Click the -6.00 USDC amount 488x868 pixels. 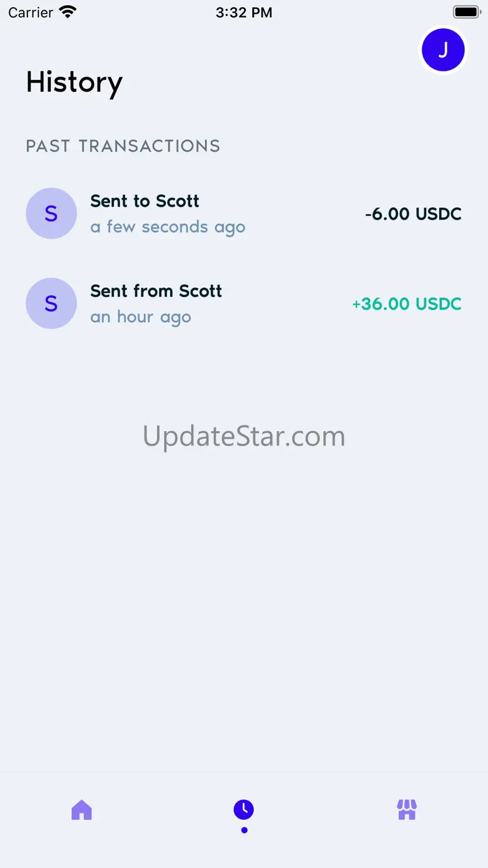pos(413,214)
